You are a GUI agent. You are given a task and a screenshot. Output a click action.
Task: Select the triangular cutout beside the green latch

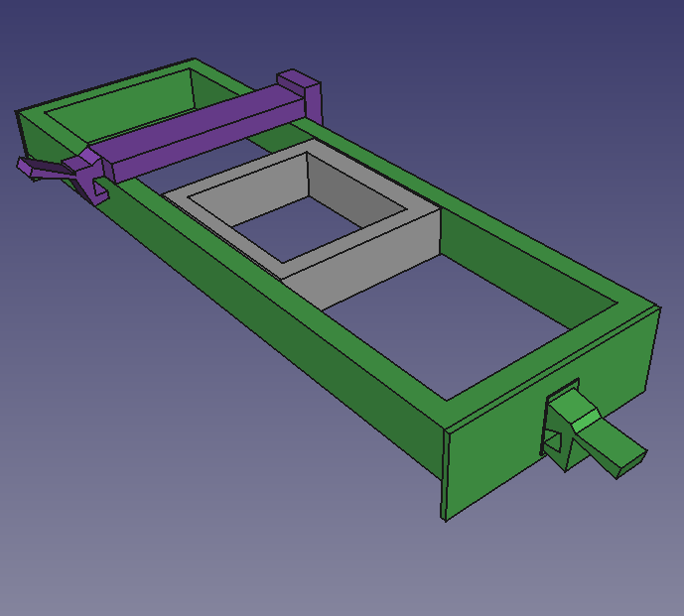tap(553, 441)
